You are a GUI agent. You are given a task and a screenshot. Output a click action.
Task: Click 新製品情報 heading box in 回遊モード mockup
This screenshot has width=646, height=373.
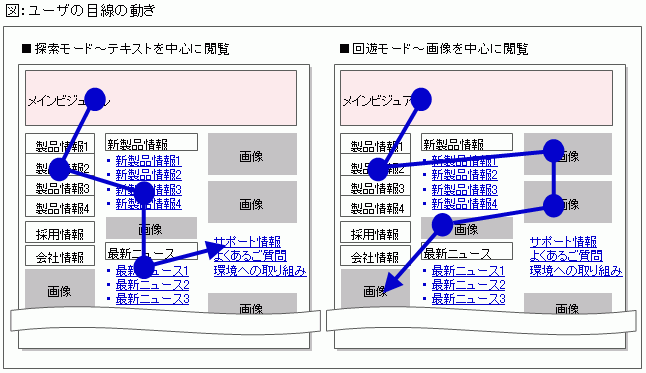pyautogui.click(x=467, y=142)
